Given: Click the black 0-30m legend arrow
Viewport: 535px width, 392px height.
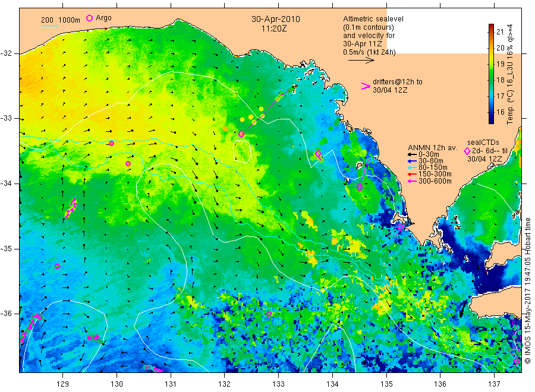Looking at the screenshot, I should click(413, 154).
